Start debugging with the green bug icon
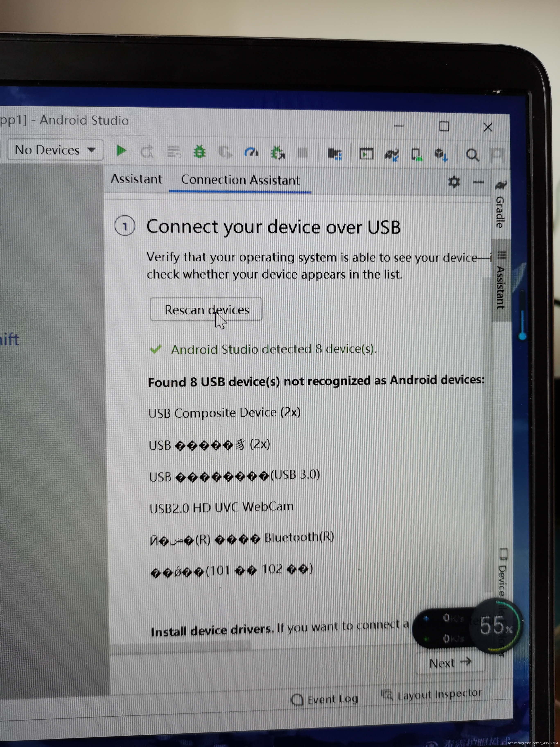Viewport: 560px width, 747px height. point(200,152)
